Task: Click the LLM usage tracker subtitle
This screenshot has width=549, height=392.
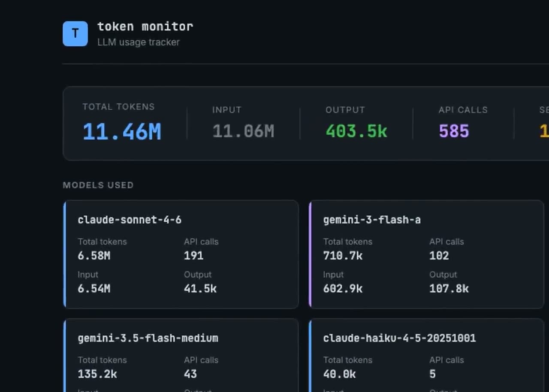Action: tap(138, 42)
